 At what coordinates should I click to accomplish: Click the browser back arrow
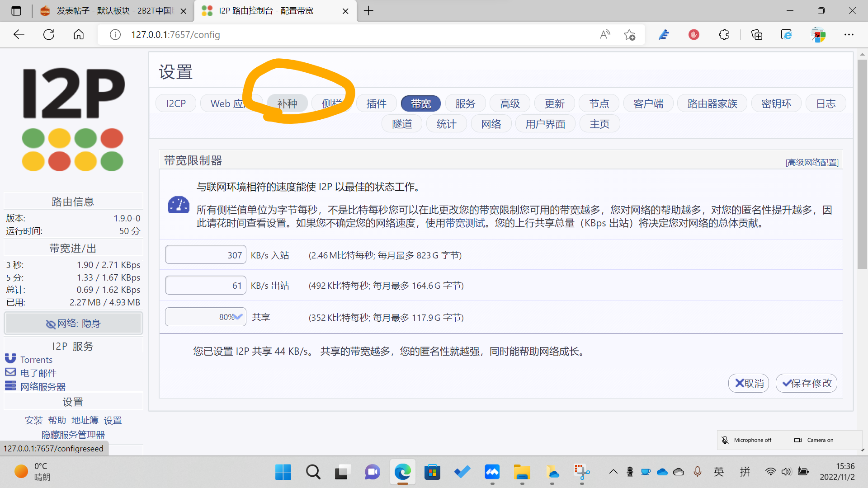19,34
